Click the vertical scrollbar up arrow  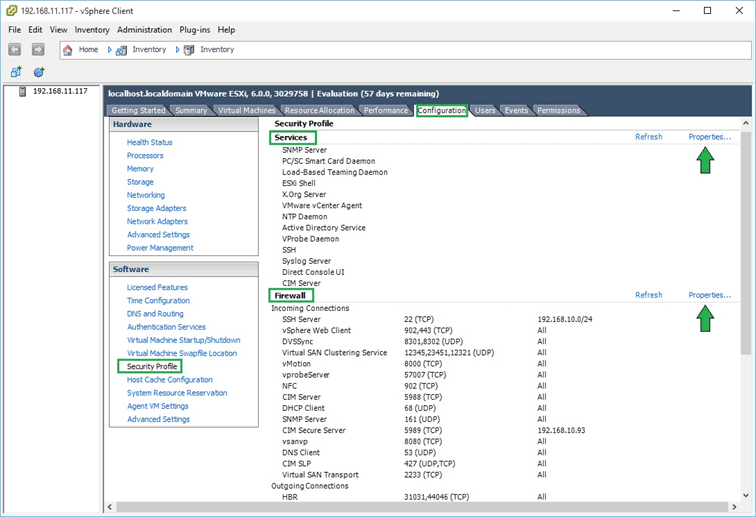(x=746, y=123)
